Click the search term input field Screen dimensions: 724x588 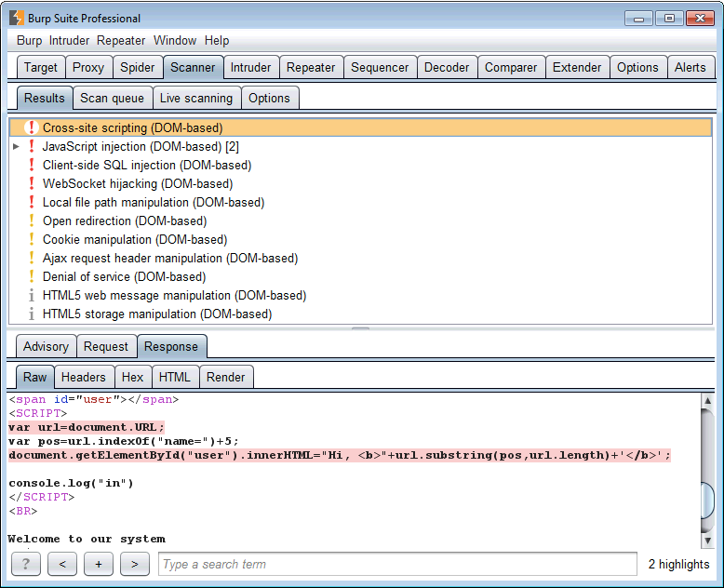(x=397, y=564)
